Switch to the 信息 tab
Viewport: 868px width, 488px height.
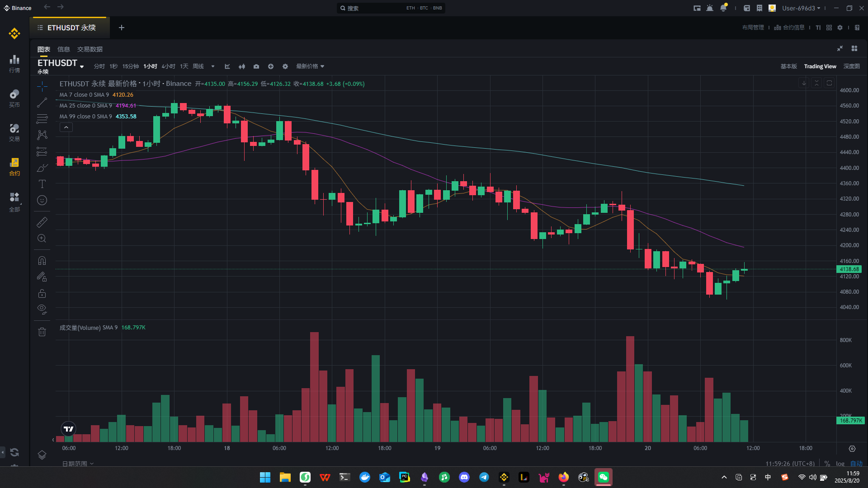[64, 49]
